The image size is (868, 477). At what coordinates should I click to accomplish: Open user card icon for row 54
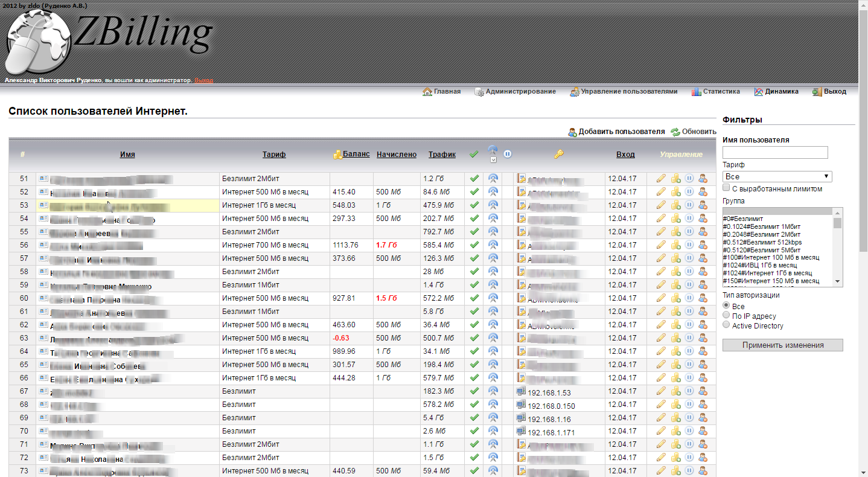point(43,219)
